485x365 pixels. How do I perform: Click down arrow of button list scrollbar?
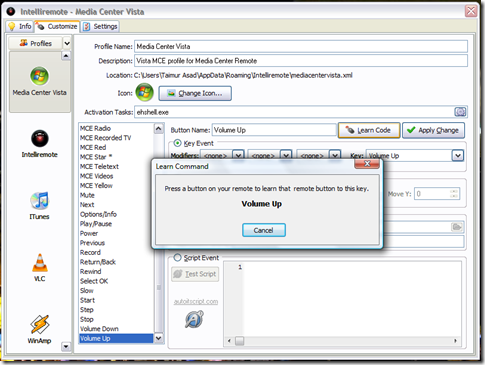(159, 338)
